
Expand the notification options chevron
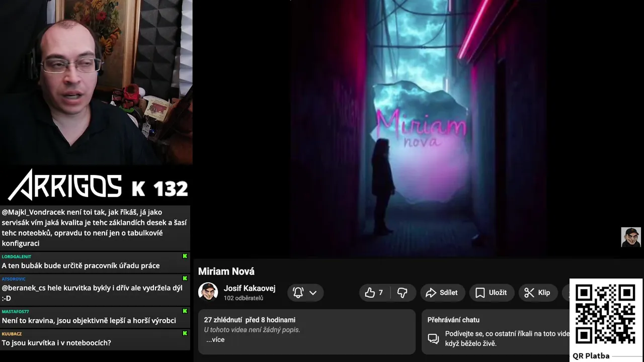point(313,293)
